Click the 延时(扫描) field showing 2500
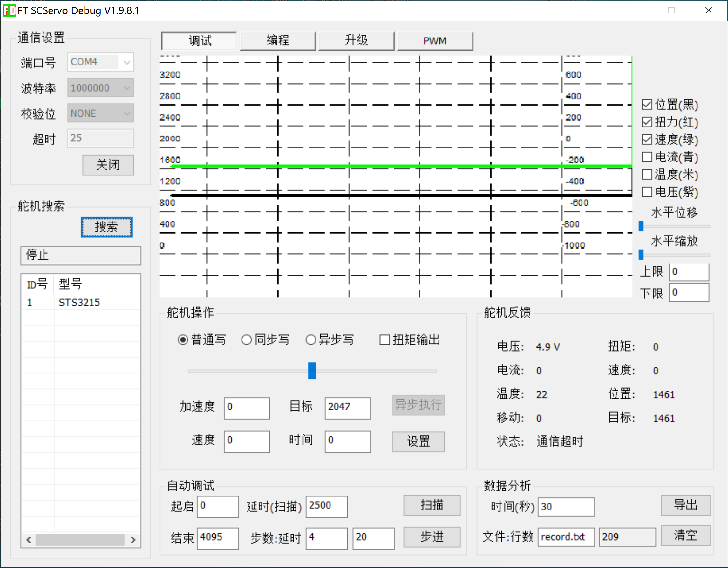Image resolution: width=728 pixels, height=568 pixels. [x=327, y=507]
